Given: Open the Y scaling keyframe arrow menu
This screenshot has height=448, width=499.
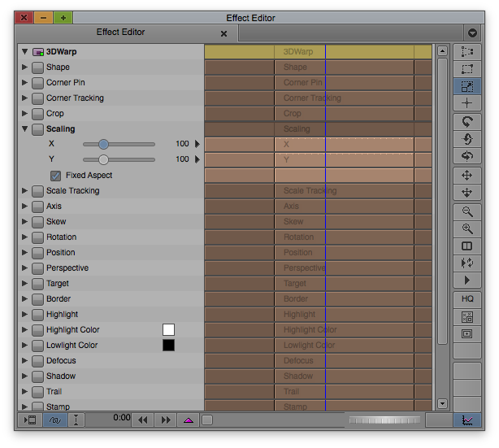Looking at the screenshot, I should [197, 159].
